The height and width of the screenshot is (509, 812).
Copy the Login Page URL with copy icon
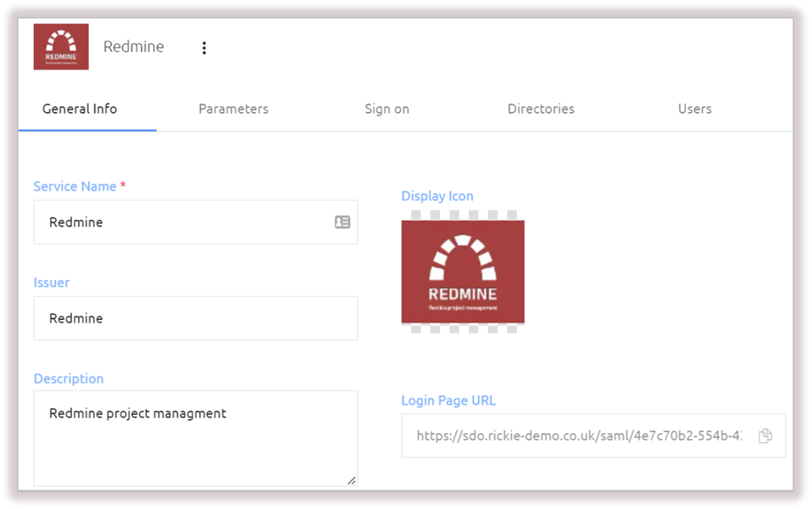coord(765,436)
